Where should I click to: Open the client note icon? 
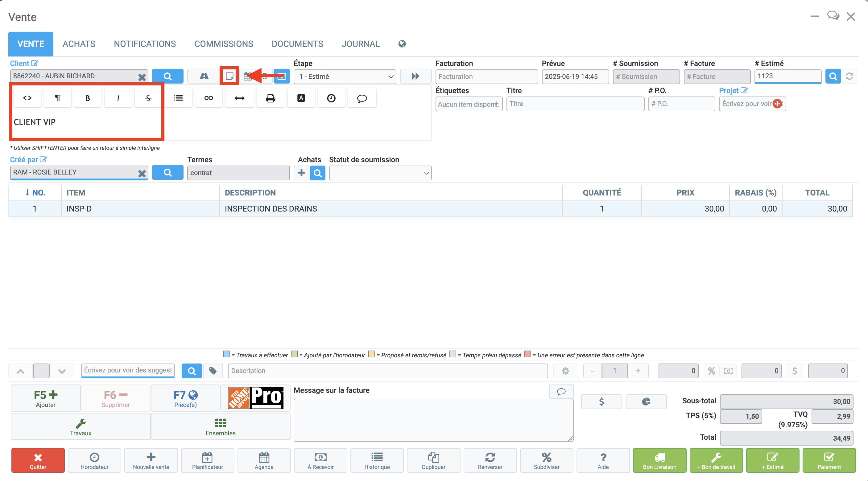pos(229,76)
